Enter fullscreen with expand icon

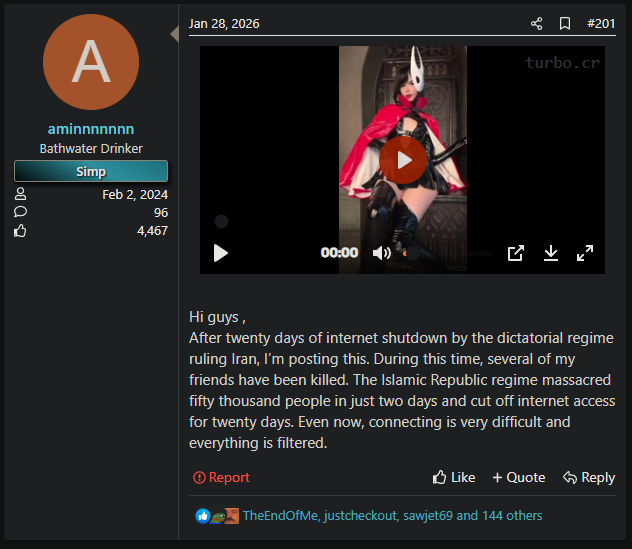coord(585,253)
